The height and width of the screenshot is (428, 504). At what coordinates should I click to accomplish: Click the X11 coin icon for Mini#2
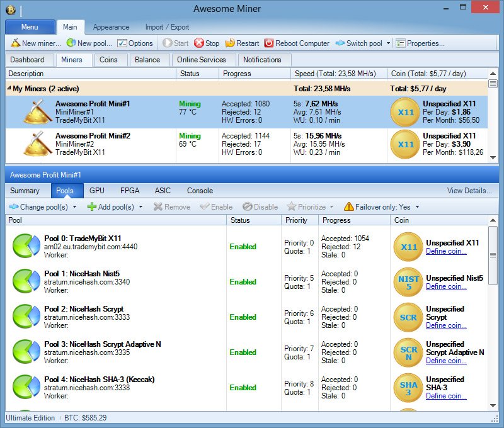tap(405, 145)
